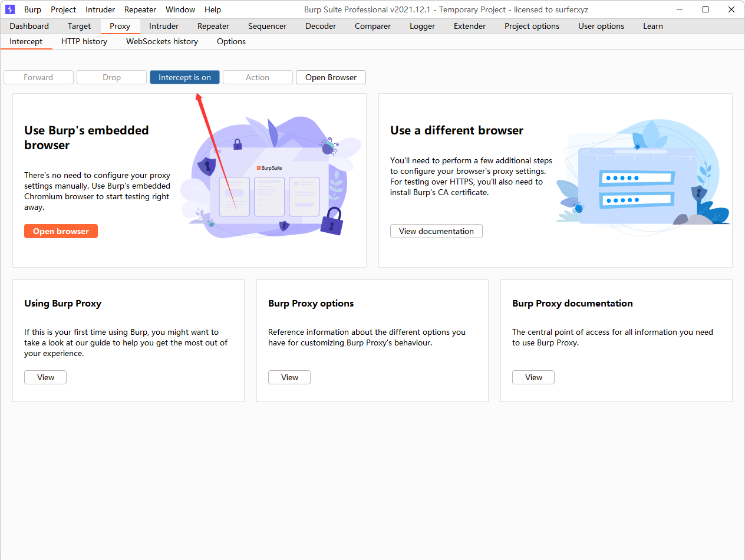Switch to the Decoder tab
Viewport: 745px width, 560px height.
coord(321,26)
